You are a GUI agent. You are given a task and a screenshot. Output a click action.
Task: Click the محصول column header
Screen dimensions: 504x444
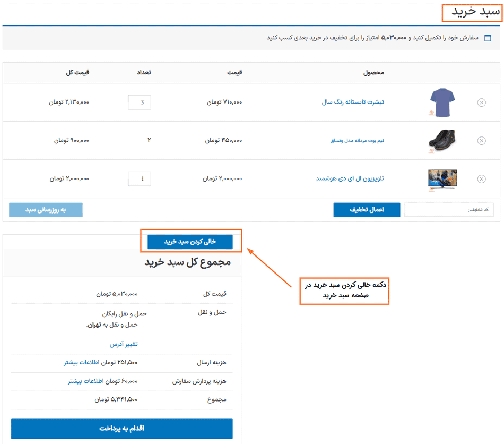[373, 73]
